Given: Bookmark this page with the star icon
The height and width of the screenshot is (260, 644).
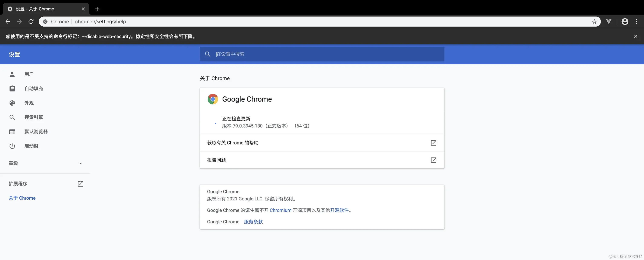Looking at the screenshot, I should coord(594,21).
